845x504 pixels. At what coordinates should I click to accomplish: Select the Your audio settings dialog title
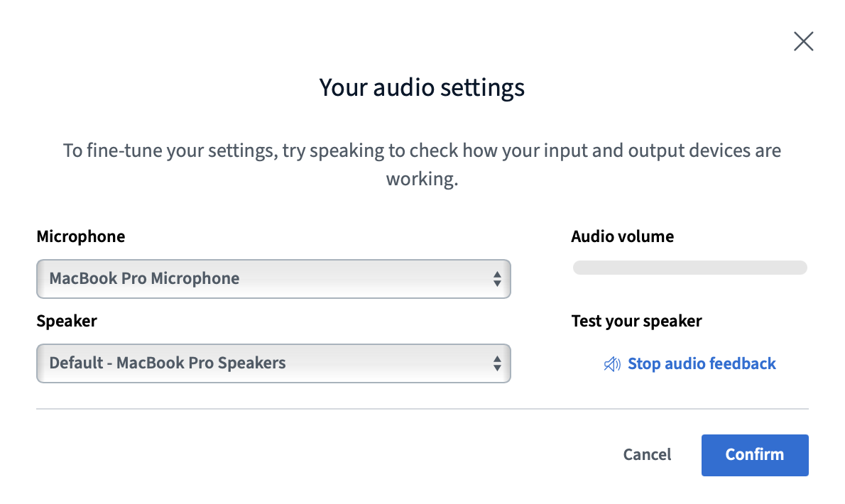pos(422,87)
